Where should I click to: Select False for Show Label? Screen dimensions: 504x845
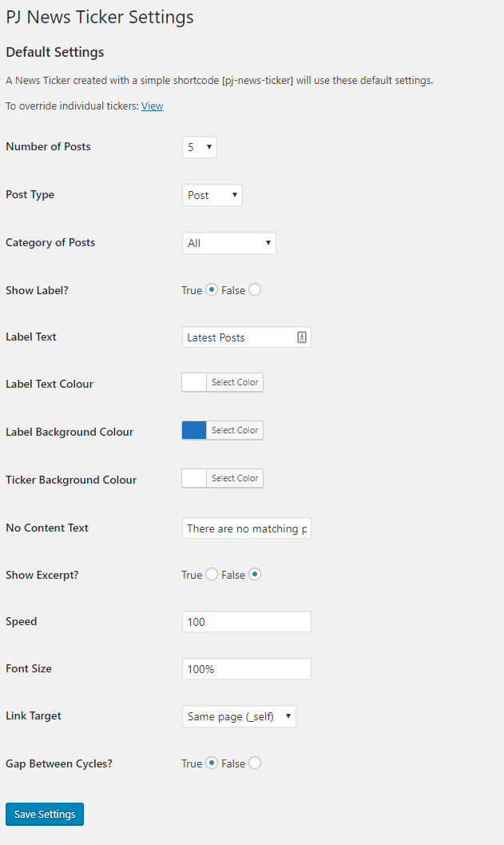(x=255, y=290)
